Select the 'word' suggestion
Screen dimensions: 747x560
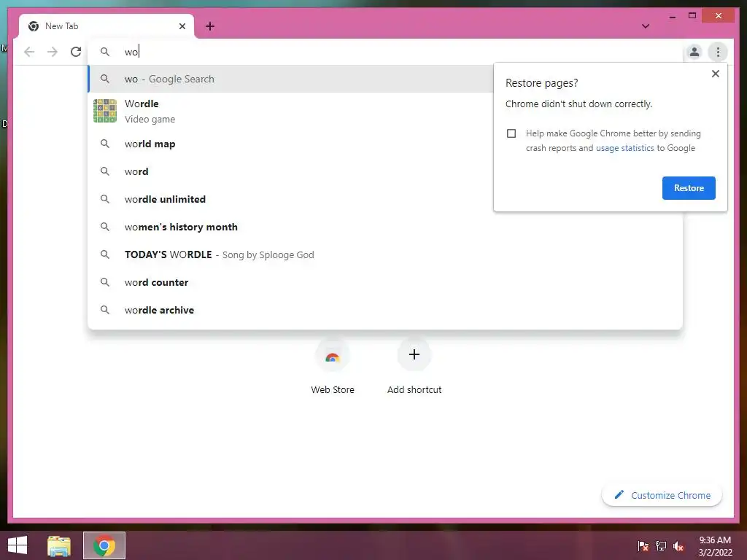(290, 171)
